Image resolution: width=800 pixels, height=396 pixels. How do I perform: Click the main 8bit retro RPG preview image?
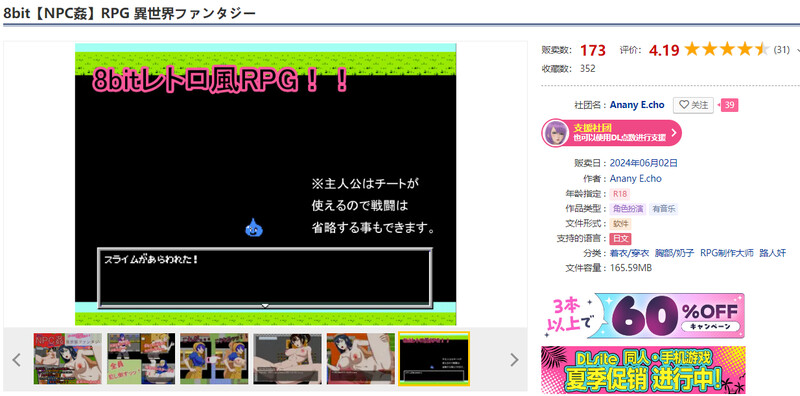[265, 184]
